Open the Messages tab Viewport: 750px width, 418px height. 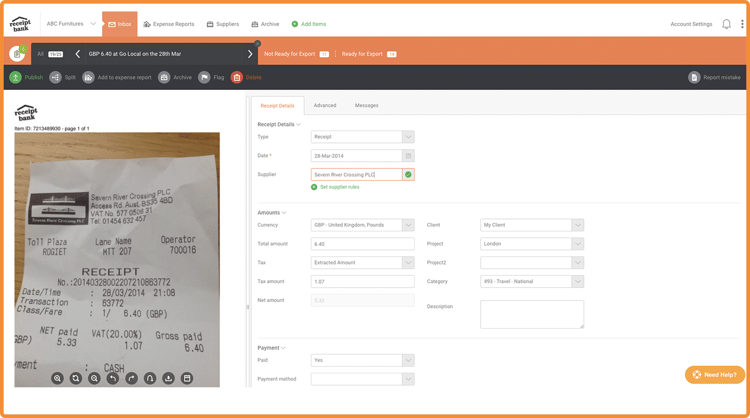pyautogui.click(x=366, y=105)
